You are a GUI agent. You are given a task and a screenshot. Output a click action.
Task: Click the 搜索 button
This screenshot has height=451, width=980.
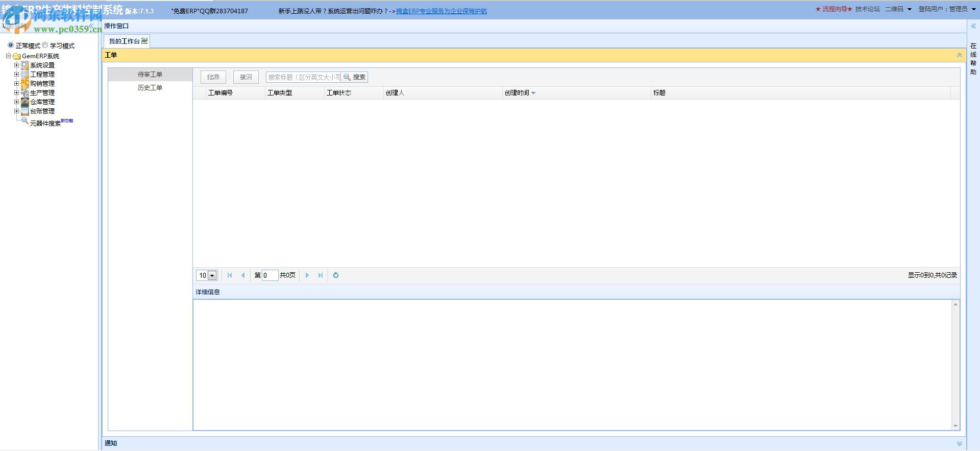point(355,77)
